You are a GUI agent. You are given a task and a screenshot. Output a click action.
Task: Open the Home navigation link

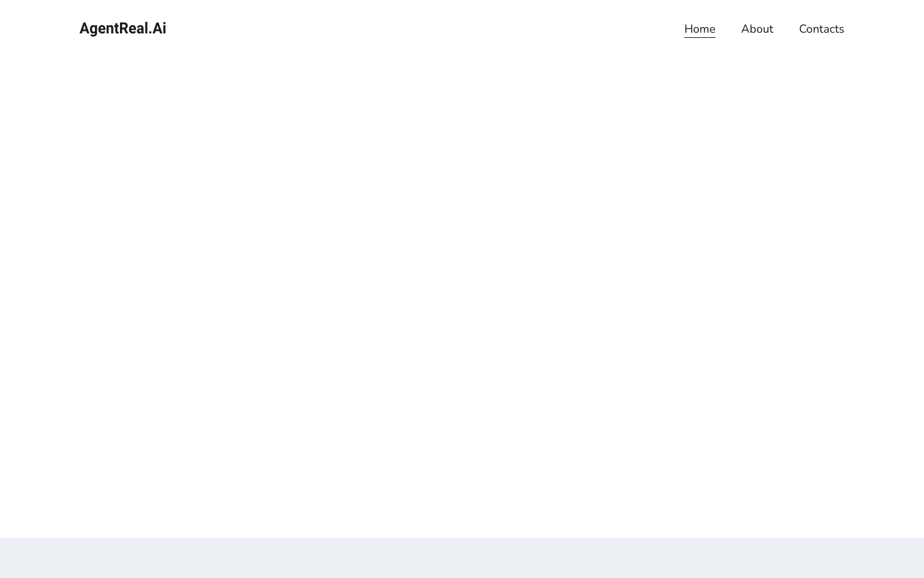(x=699, y=29)
